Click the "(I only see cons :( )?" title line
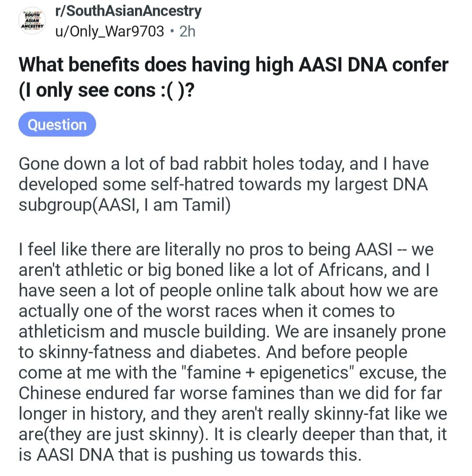Viewport: 472px width, 476px height. tap(106, 90)
